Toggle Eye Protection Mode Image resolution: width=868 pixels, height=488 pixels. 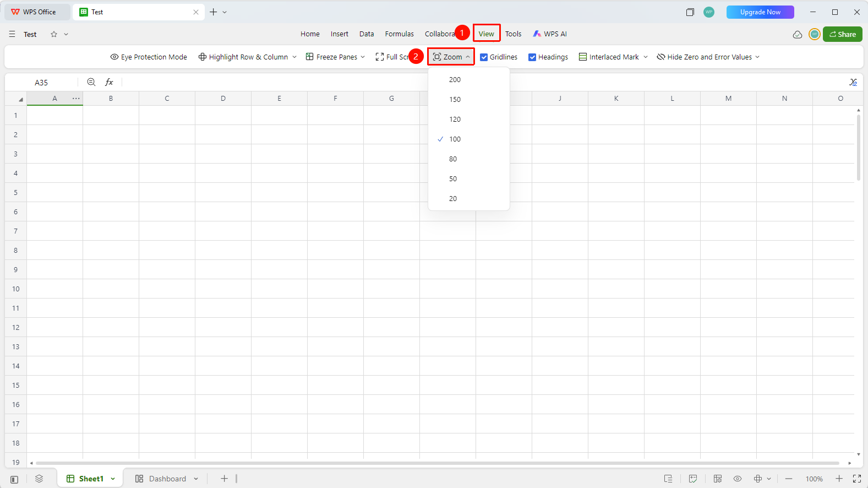[149, 57]
